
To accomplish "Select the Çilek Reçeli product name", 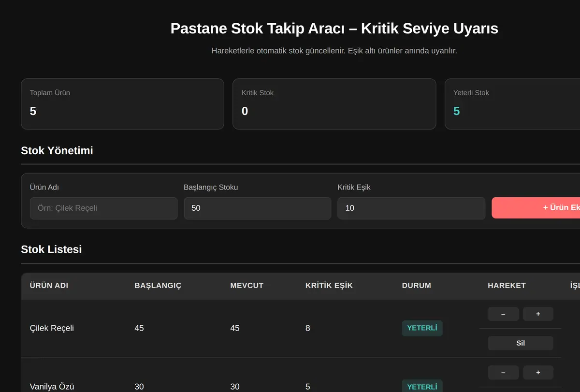I will pyautogui.click(x=52, y=328).
